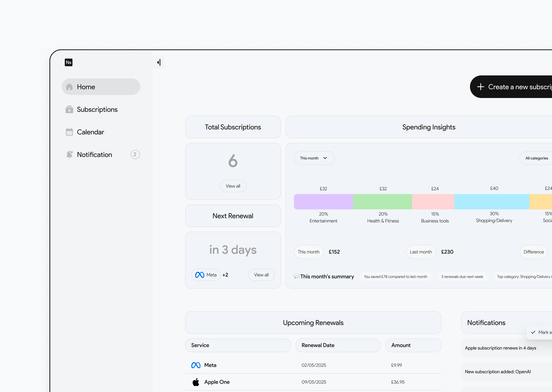The width and height of the screenshot is (552, 392).
Task: Click the Subscriptions briefcase icon
Action: pyautogui.click(x=69, y=109)
